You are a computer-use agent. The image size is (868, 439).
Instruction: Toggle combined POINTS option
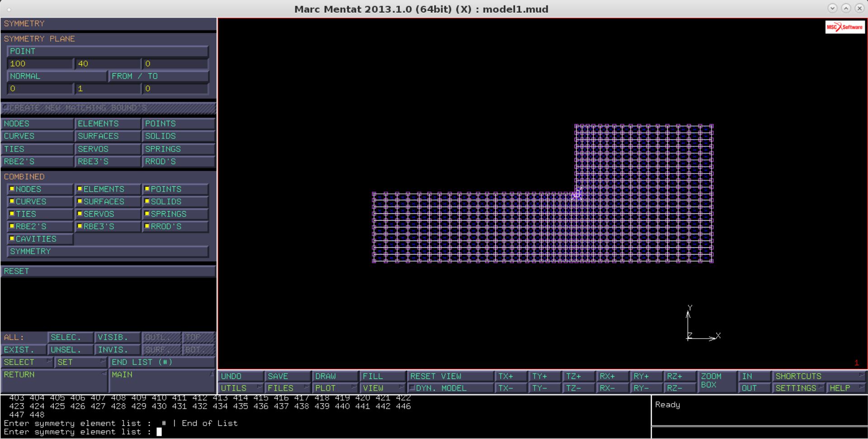click(175, 189)
